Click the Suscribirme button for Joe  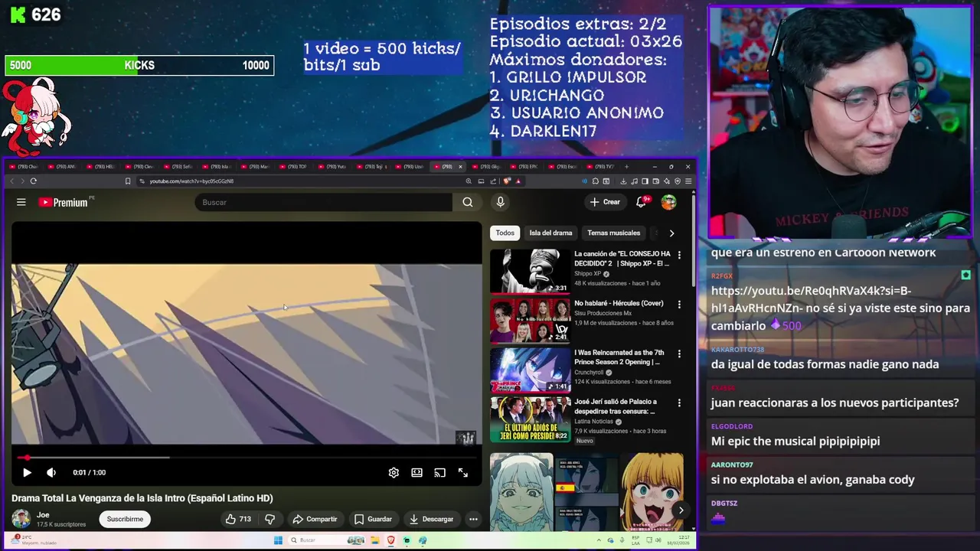click(125, 519)
